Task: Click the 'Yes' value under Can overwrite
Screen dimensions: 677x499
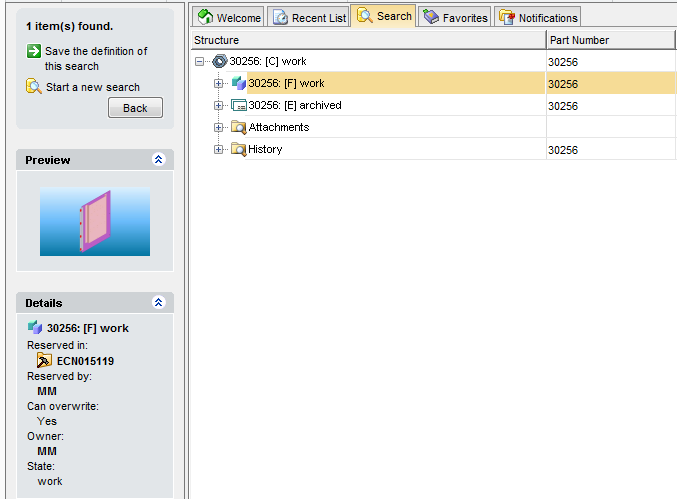Action: (47, 421)
